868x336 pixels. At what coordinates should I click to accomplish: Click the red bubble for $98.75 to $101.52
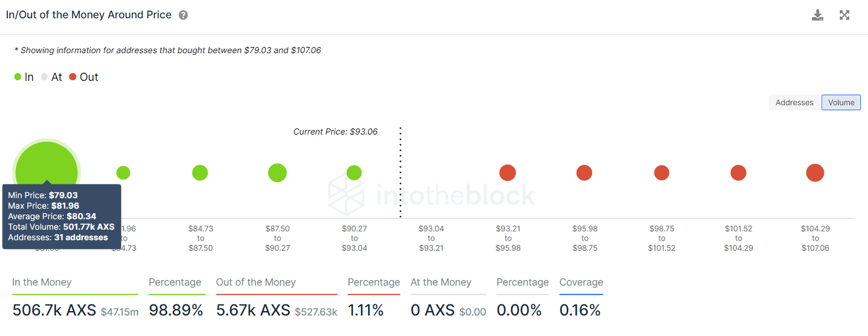(x=661, y=173)
